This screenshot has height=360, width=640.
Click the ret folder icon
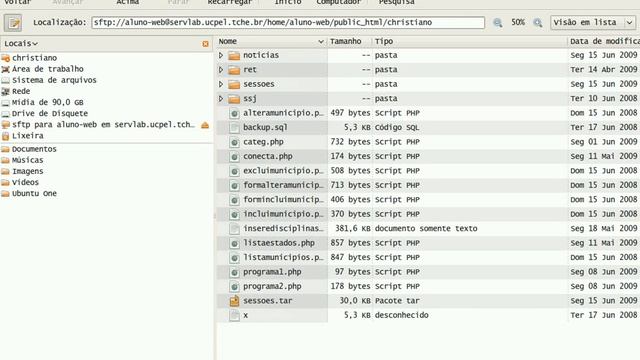(x=234, y=70)
